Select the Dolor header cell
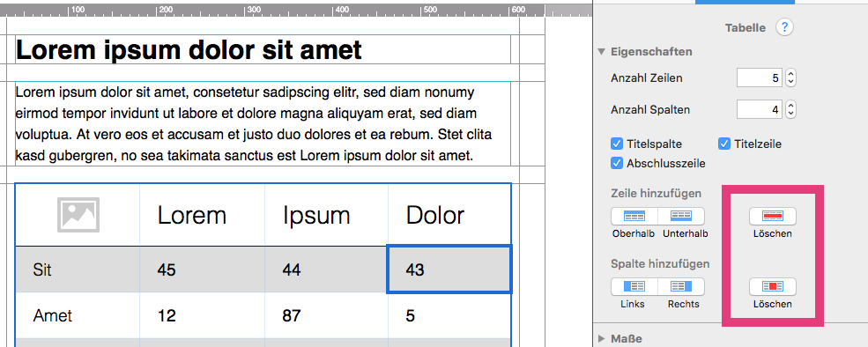This screenshot has width=868, height=347. tap(449, 215)
